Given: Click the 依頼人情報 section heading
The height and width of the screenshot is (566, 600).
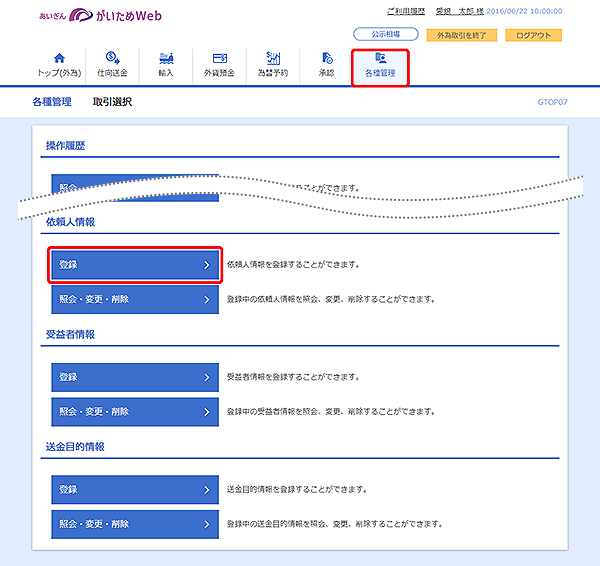Looking at the screenshot, I should (70, 222).
